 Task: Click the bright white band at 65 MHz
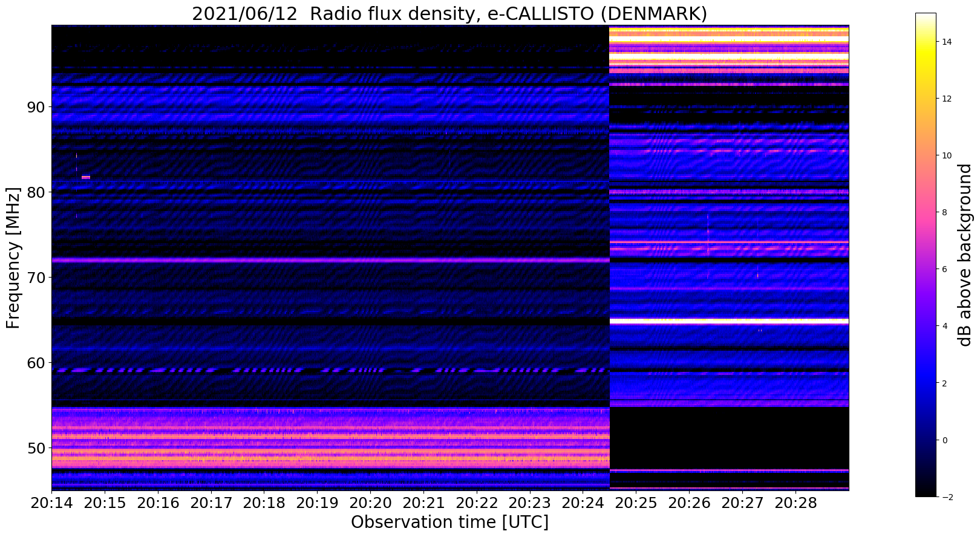pos(729,321)
